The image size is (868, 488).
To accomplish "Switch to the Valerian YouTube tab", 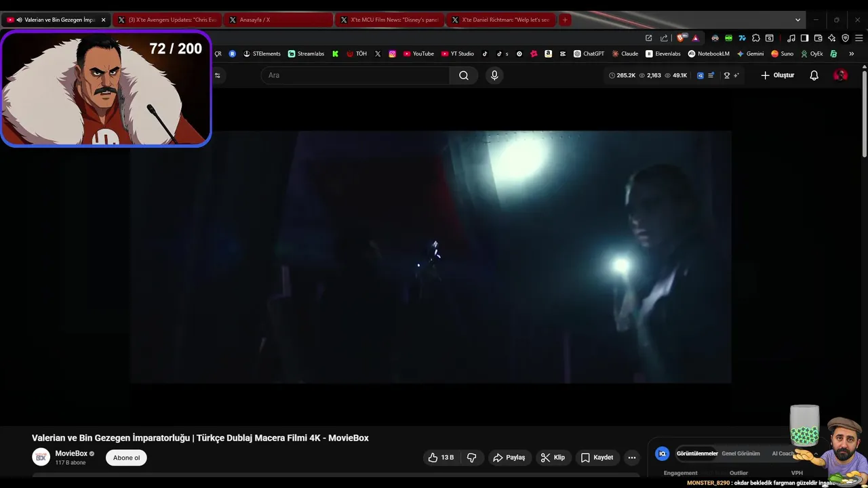I will click(x=56, y=20).
